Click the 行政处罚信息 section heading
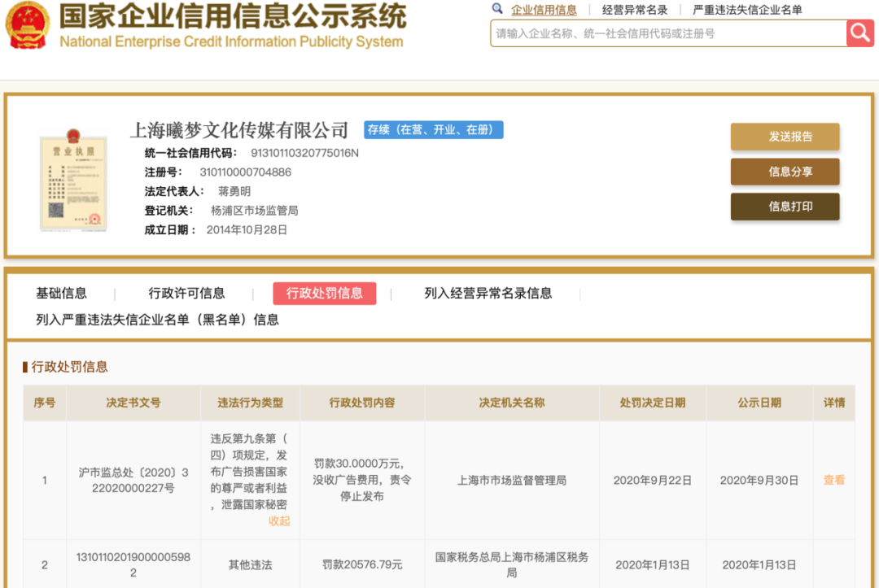The image size is (879, 588). (69, 367)
